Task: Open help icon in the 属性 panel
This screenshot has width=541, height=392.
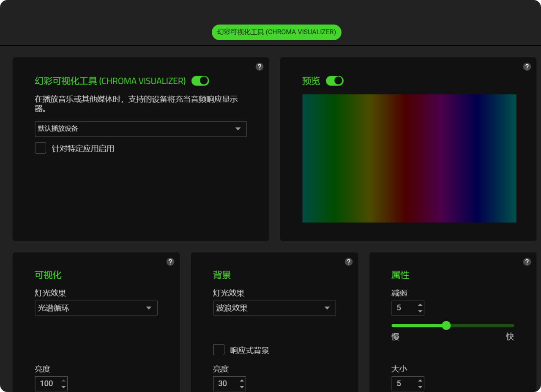Action: tap(527, 262)
